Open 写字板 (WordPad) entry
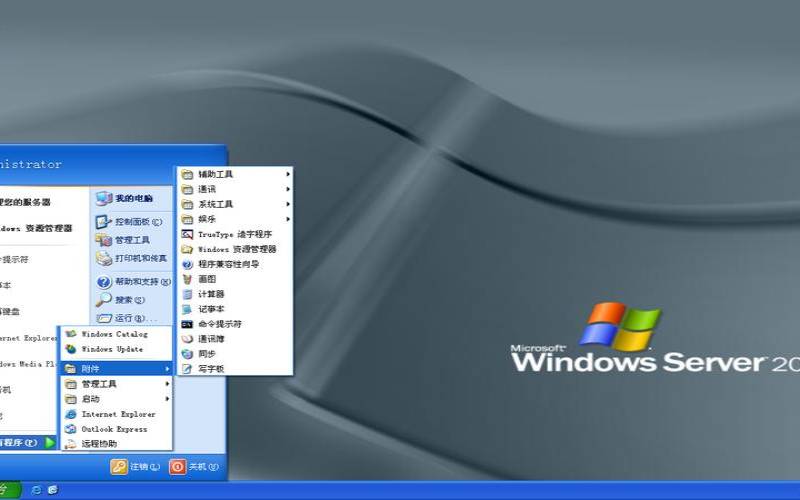Screen dimensions: 800x500 (x=235, y=368)
